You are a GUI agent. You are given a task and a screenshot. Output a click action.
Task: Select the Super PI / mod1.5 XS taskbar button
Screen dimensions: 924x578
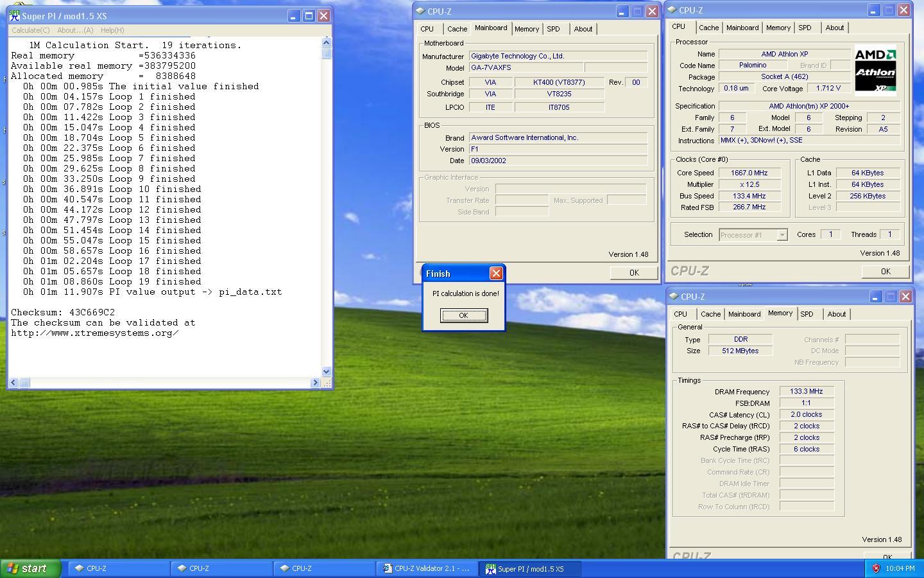[530, 568]
